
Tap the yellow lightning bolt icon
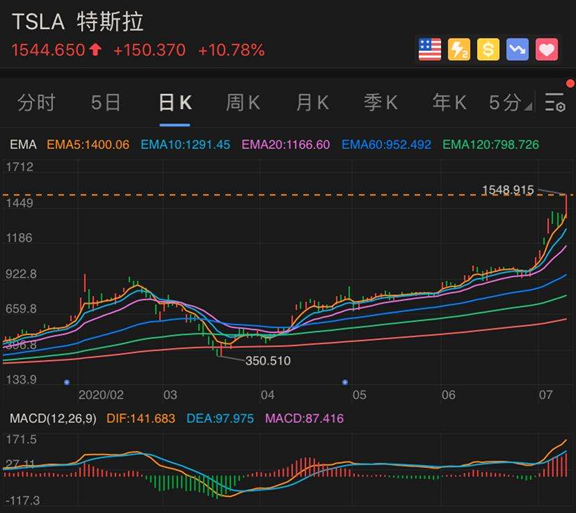(459, 49)
